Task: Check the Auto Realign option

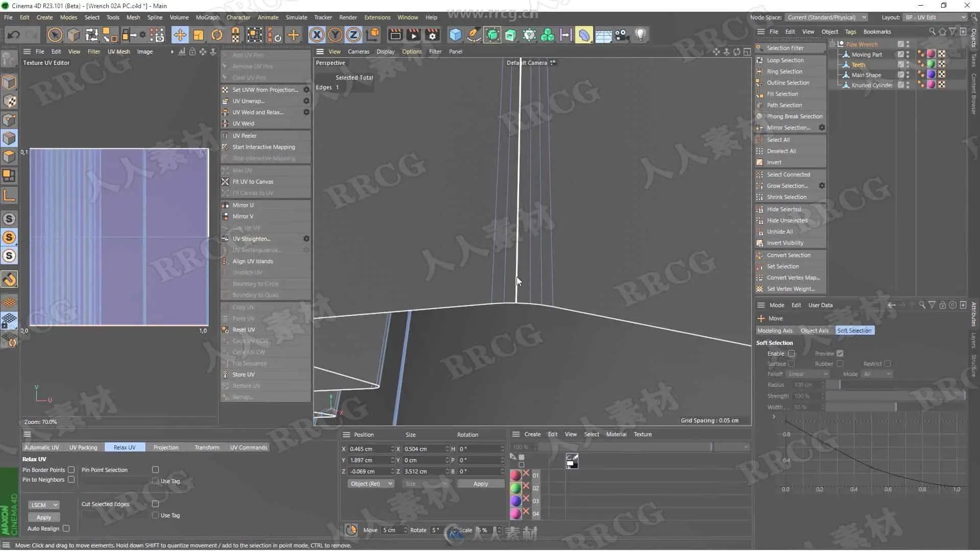Action: 66,529
